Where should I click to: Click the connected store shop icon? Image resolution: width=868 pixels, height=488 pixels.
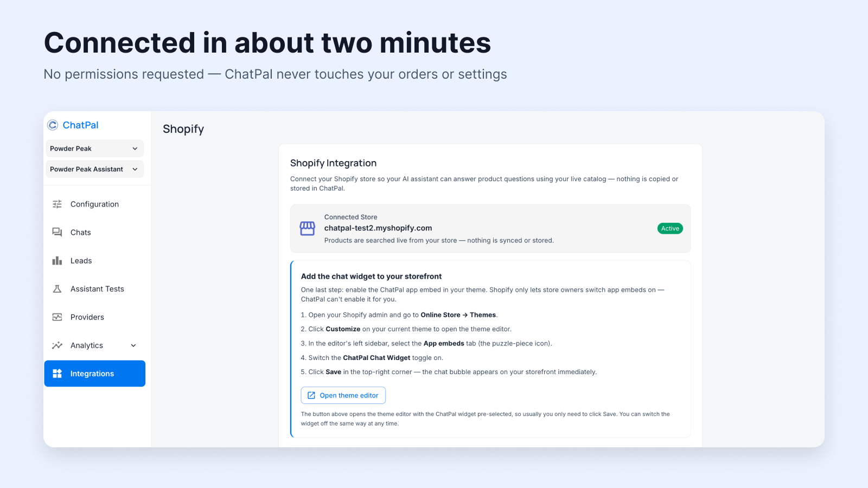click(308, 229)
